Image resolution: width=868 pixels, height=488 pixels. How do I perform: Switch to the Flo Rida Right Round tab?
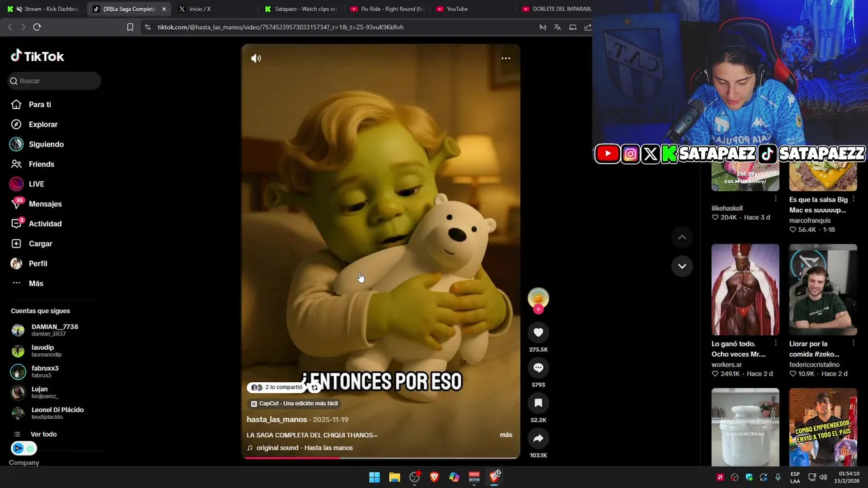[387, 9]
